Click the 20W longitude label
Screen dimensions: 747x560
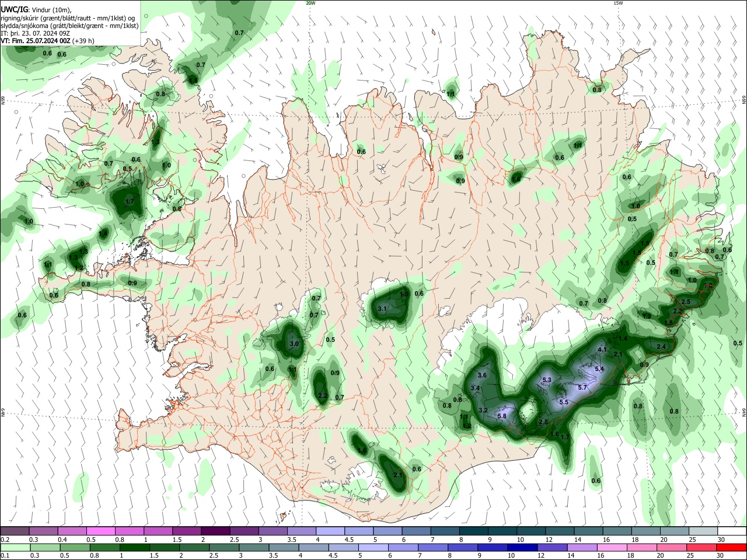[x=310, y=3]
